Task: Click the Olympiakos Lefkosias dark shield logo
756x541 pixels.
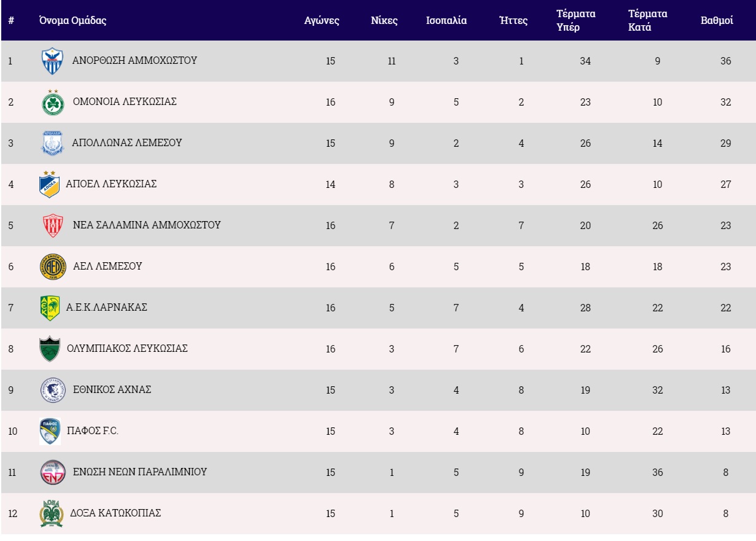Action: pyautogui.click(x=49, y=349)
